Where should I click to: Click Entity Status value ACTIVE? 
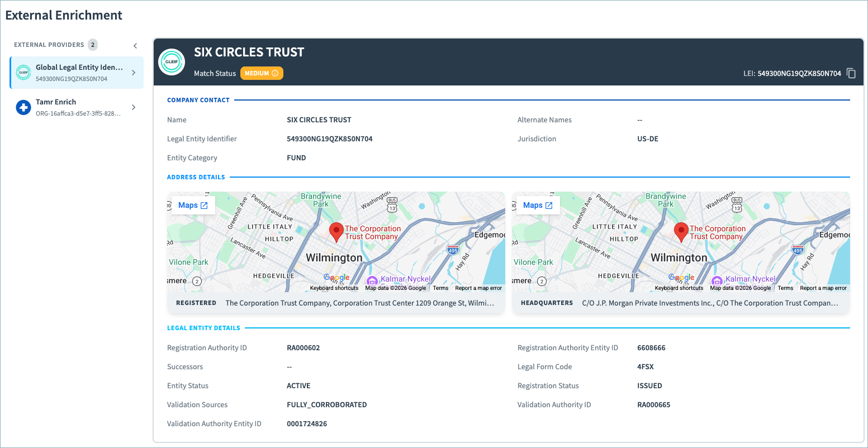tap(298, 385)
